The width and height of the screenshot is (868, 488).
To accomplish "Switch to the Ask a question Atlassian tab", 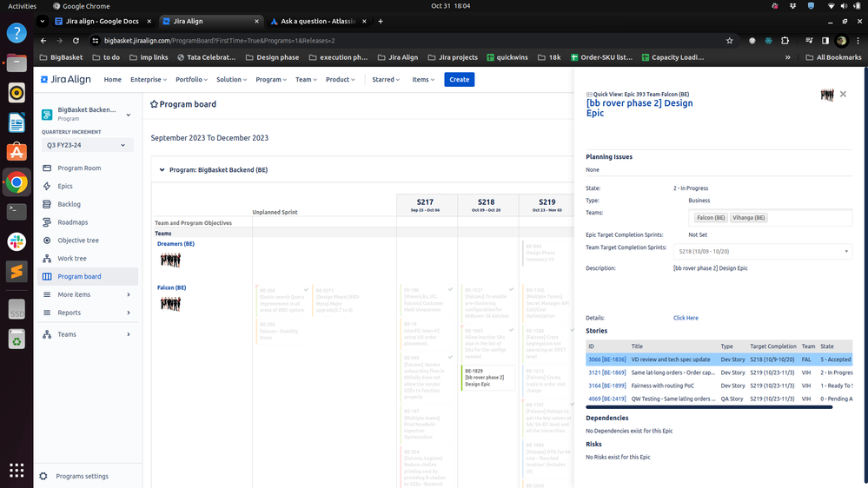I will point(320,21).
